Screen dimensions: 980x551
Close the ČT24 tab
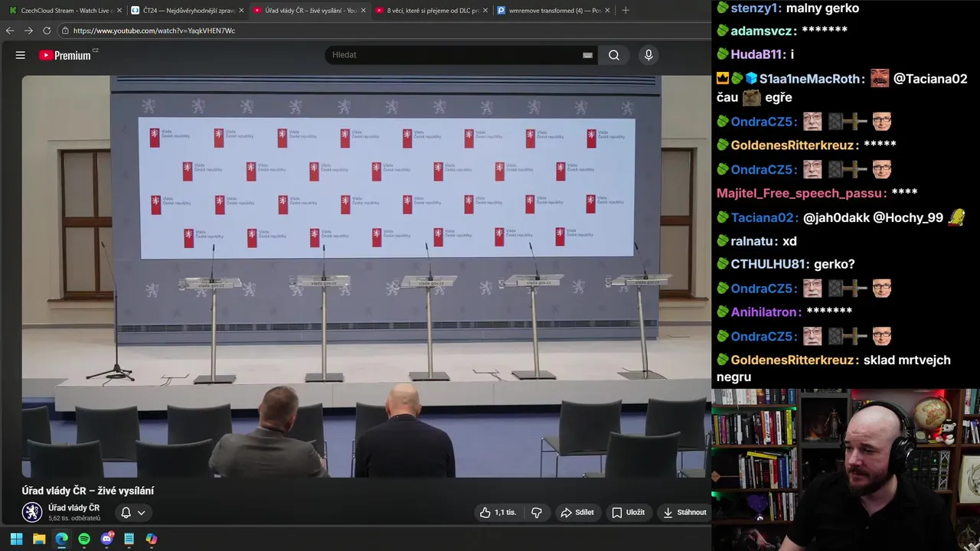(241, 11)
